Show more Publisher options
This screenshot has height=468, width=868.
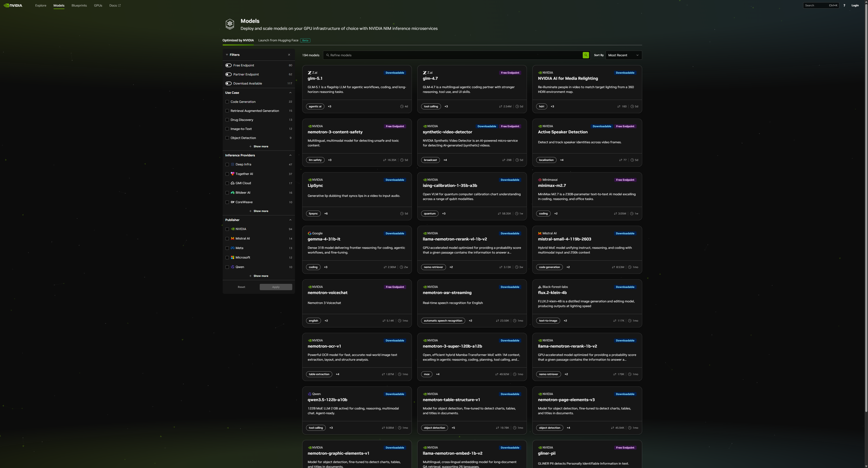coord(258,276)
